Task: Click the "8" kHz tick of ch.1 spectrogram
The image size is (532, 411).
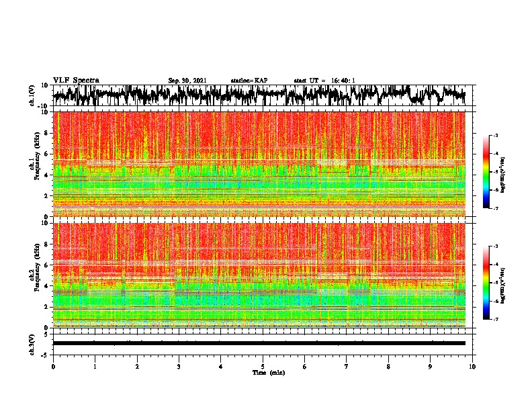Action: (47, 133)
